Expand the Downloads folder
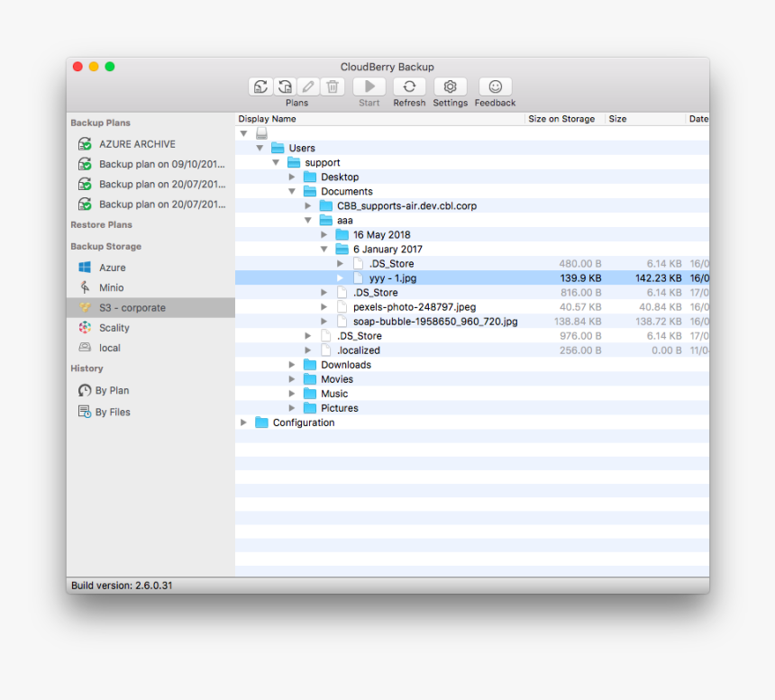This screenshot has width=775, height=700. [x=291, y=364]
